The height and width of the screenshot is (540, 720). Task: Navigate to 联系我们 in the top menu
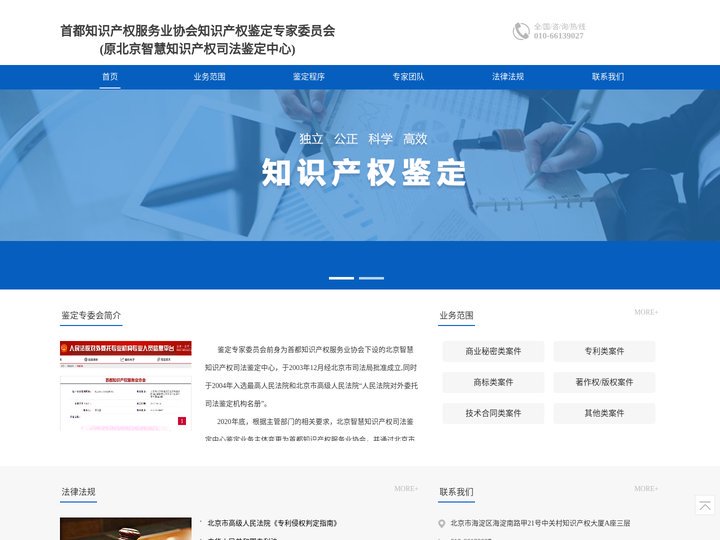[608, 77]
